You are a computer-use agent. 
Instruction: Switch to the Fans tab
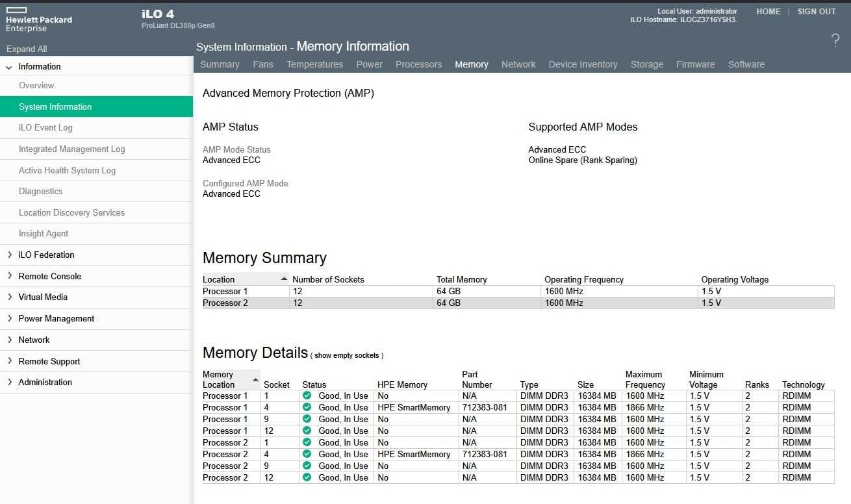pos(263,64)
